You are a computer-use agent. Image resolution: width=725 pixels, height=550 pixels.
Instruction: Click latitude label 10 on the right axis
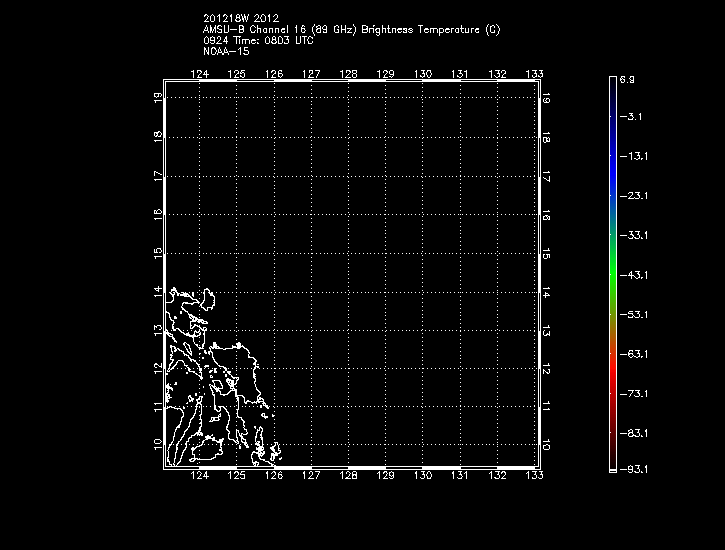coord(546,445)
